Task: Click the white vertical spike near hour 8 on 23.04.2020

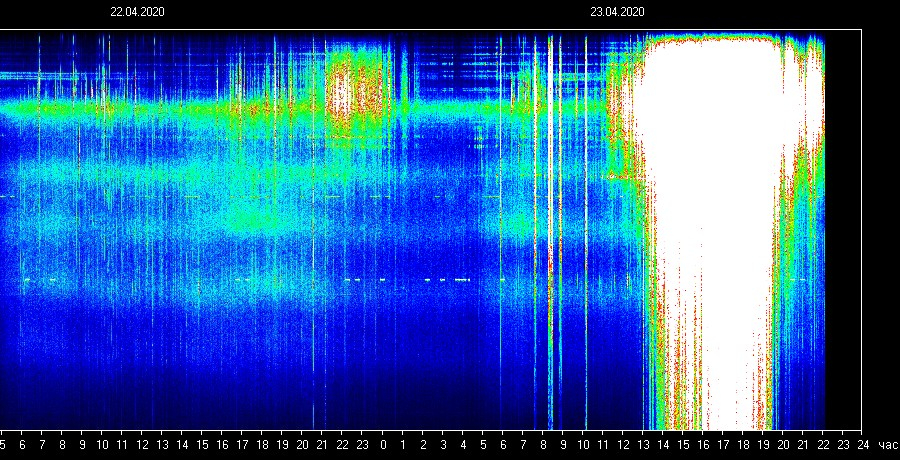Action: pos(549,200)
